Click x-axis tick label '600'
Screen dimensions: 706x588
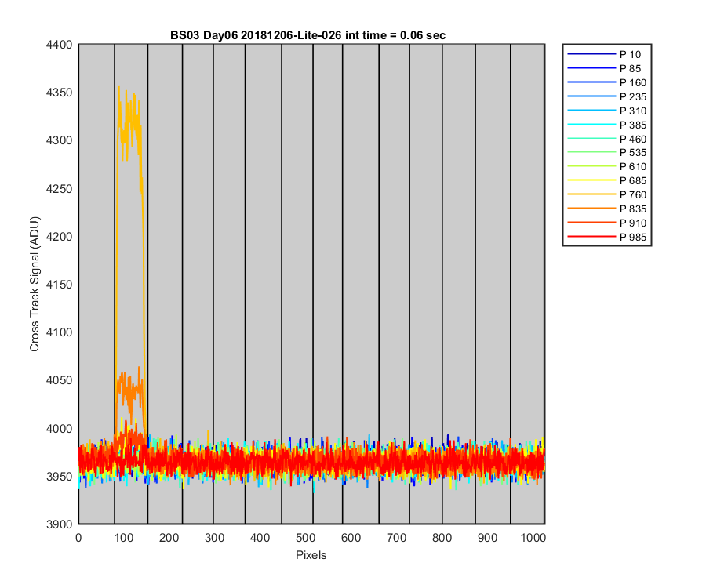[351, 538]
